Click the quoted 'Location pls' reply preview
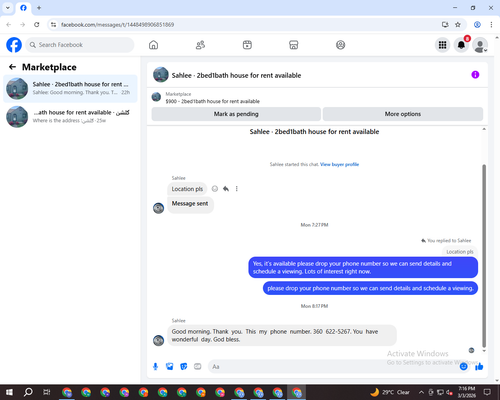The width and height of the screenshot is (500, 400). coord(460,252)
